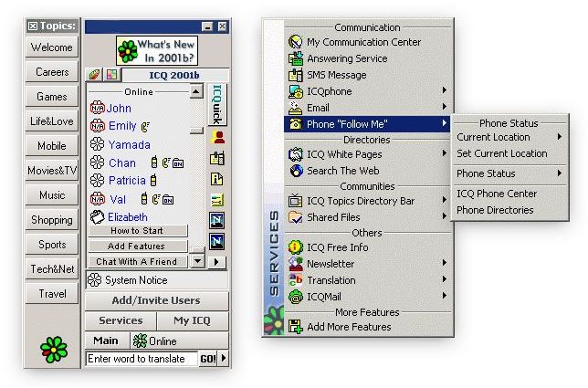588x388 pixels.
Task: Click the ICQ Free Info icon
Action: (x=296, y=247)
